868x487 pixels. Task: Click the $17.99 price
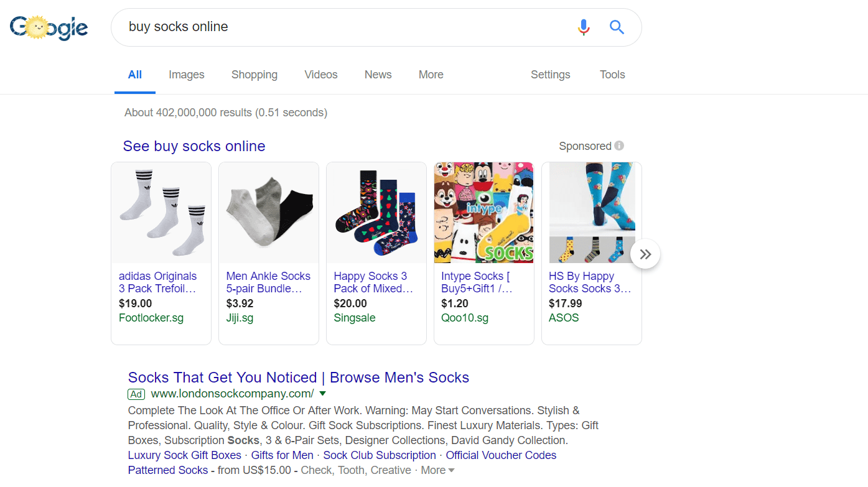566,304
